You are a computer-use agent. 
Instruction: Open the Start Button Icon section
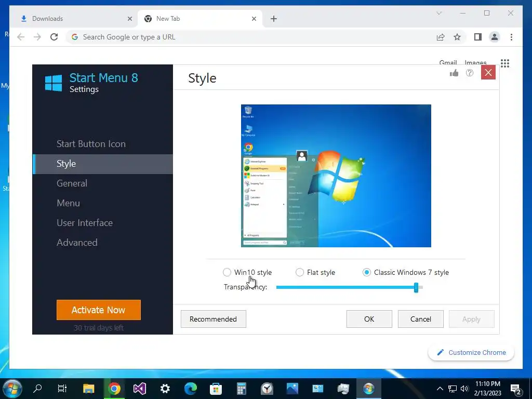(x=91, y=144)
